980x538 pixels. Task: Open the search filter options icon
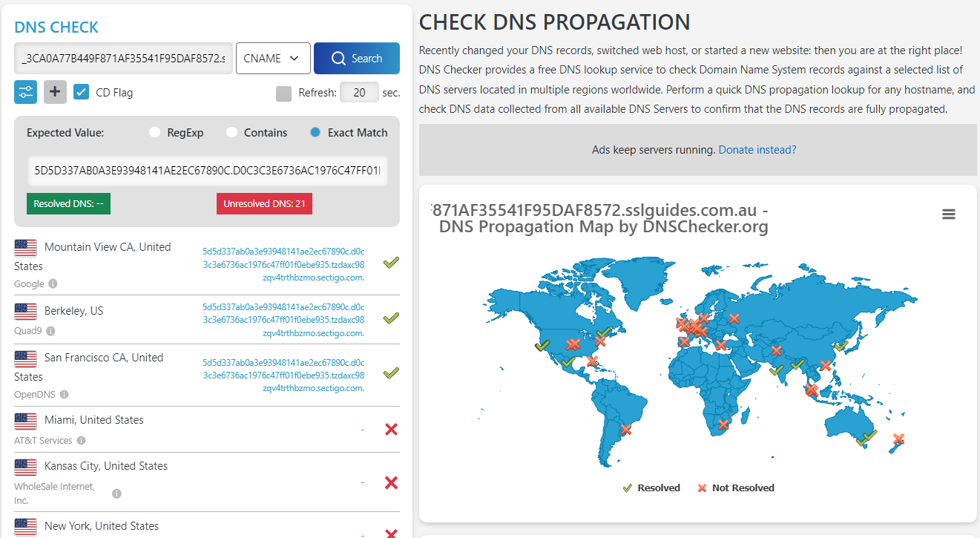coord(25,91)
